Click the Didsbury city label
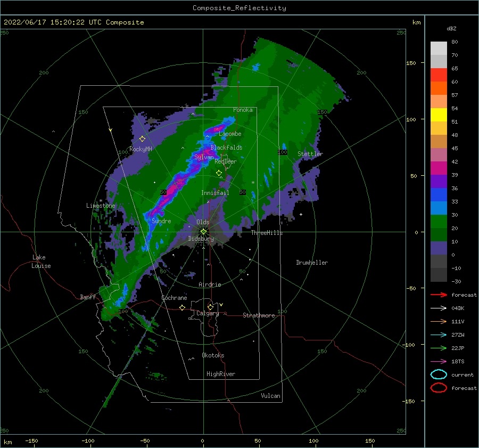This screenshot has width=479, height=448. (x=201, y=239)
